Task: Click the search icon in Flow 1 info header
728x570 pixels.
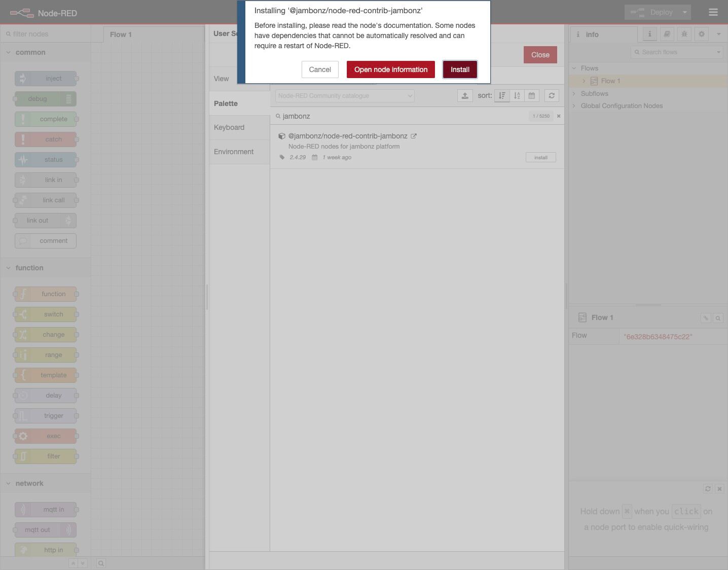Action: pos(718,318)
